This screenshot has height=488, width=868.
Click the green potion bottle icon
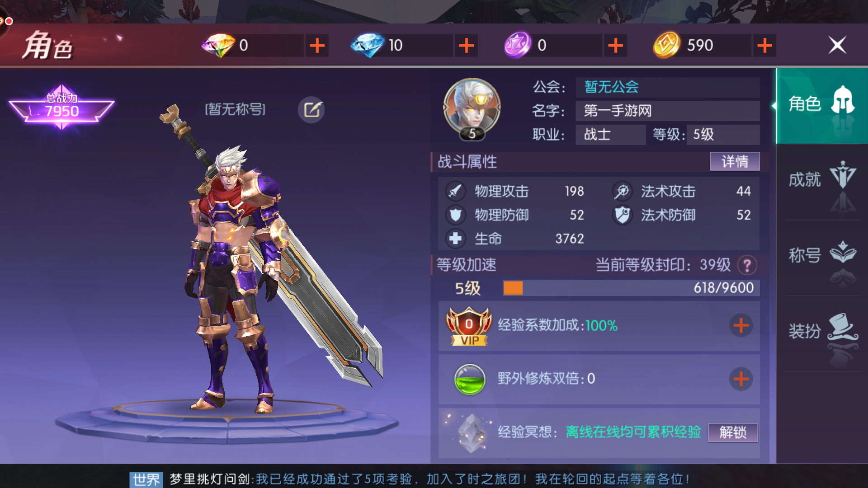pos(470,379)
